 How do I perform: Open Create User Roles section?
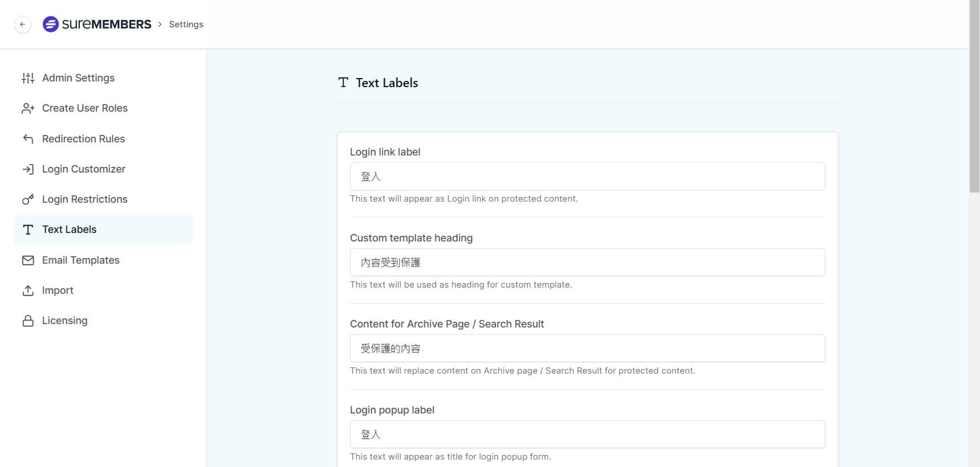pos(103,108)
